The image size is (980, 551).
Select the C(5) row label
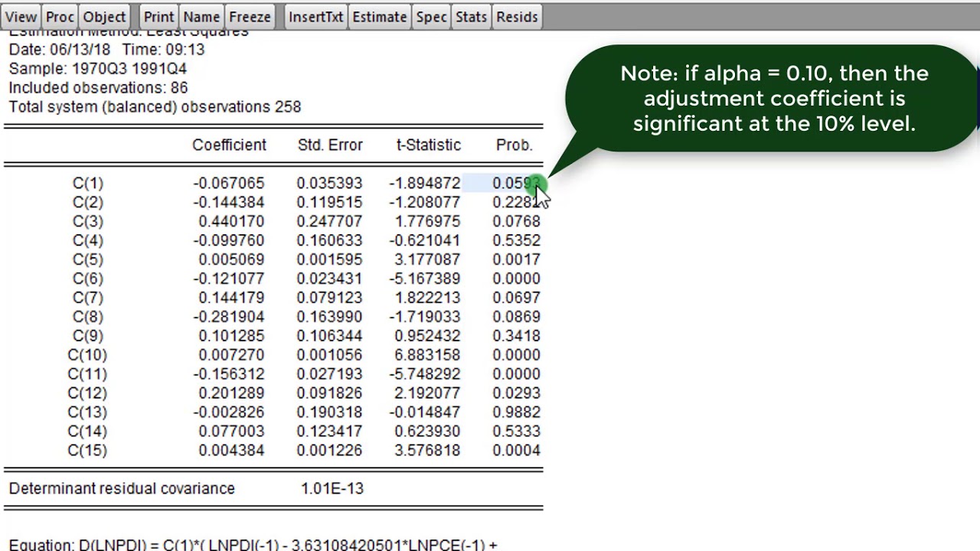point(88,260)
